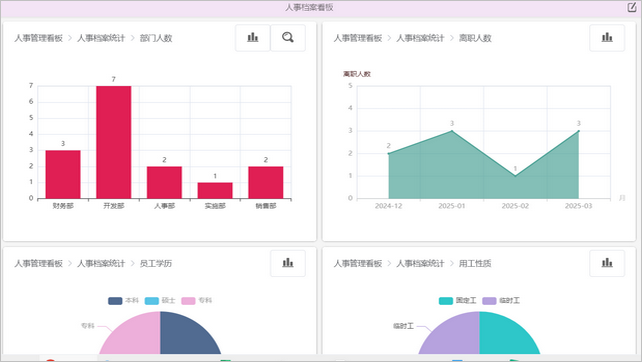Click the 人事档案看板 page title
642x362 pixels.
(x=309, y=7)
